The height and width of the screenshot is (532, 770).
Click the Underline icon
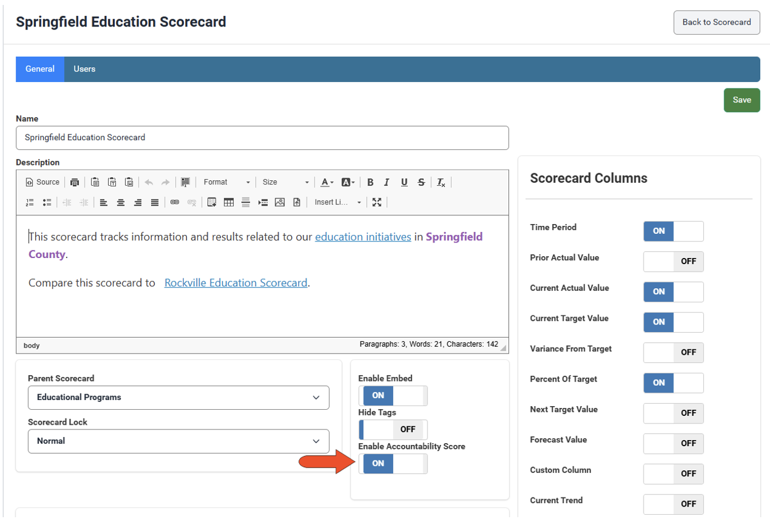(404, 182)
